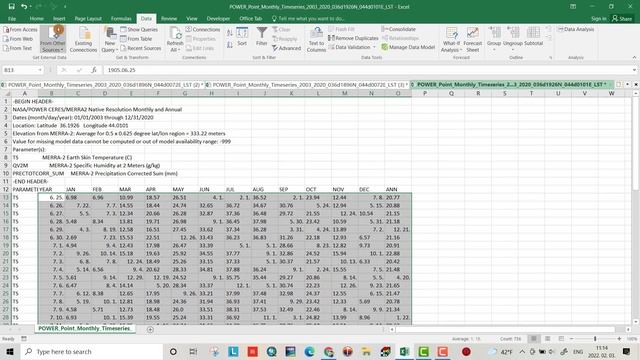Click the taskbar search box
The image size is (640, 360).
[92, 351]
